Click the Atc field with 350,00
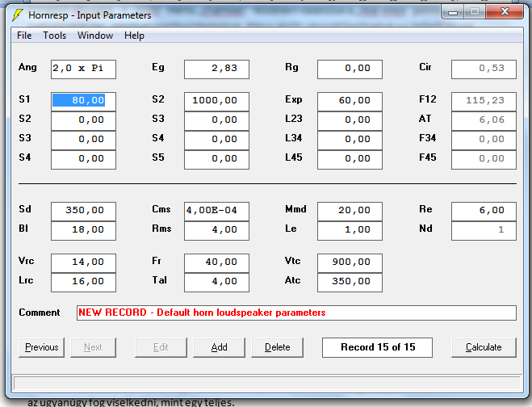This screenshot has width=532, height=407. coord(350,282)
